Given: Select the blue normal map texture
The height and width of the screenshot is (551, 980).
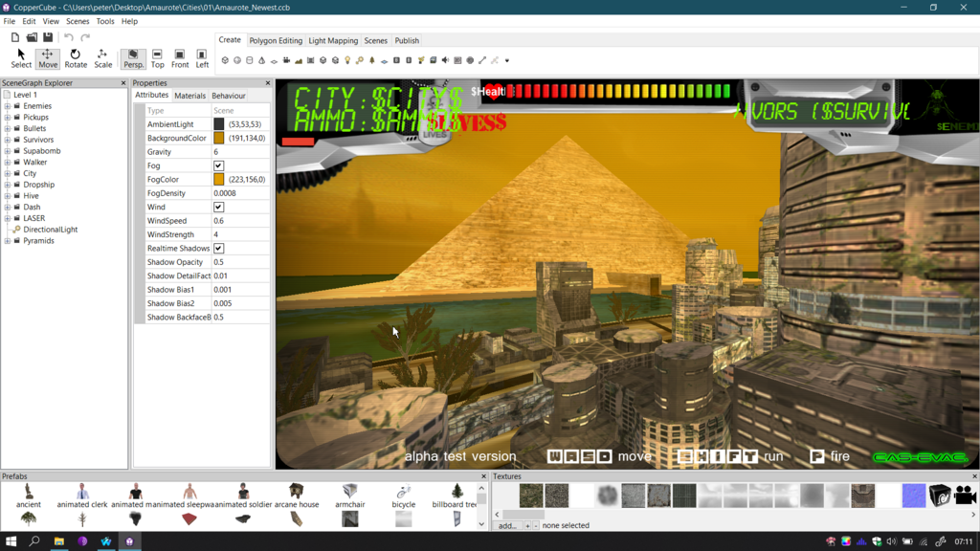Looking at the screenshot, I should [914, 496].
